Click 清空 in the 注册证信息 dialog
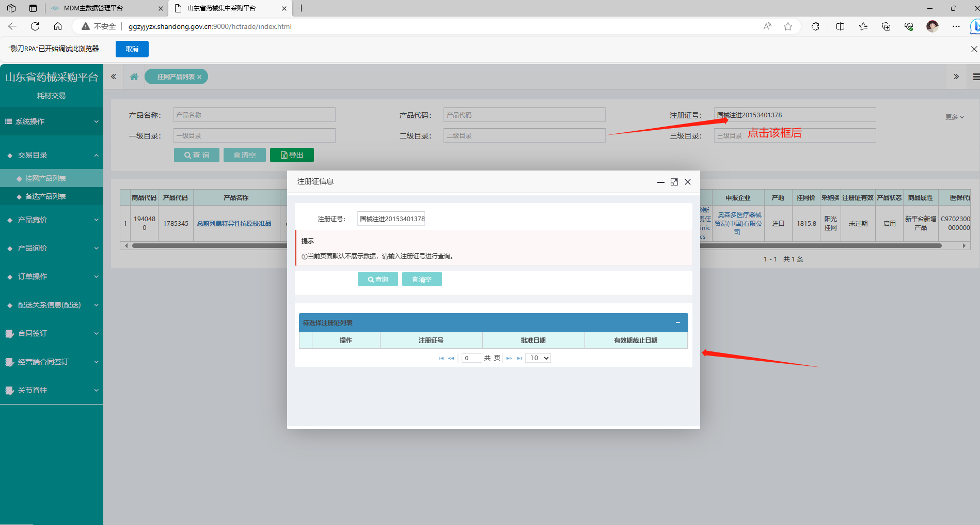 pyautogui.click(x=422, y=279)
